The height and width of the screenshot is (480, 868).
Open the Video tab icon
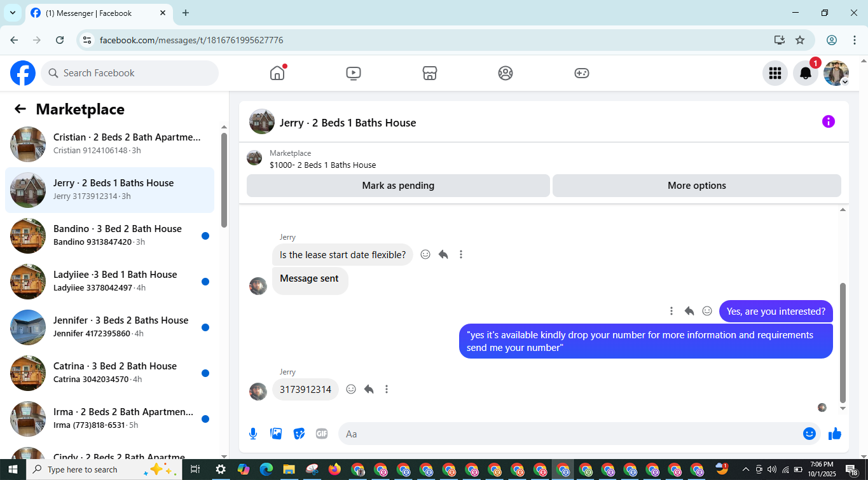coord(354,73)
